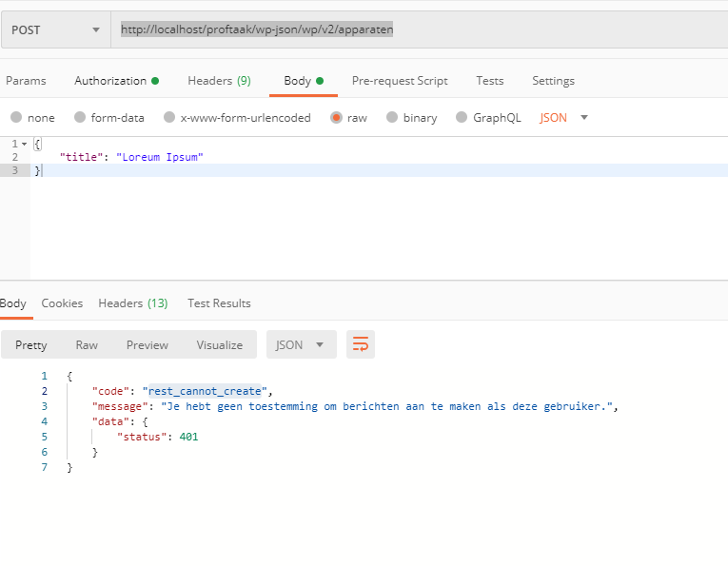Click the "status" key in response
The image size is (728, 566).
[142, 437]
